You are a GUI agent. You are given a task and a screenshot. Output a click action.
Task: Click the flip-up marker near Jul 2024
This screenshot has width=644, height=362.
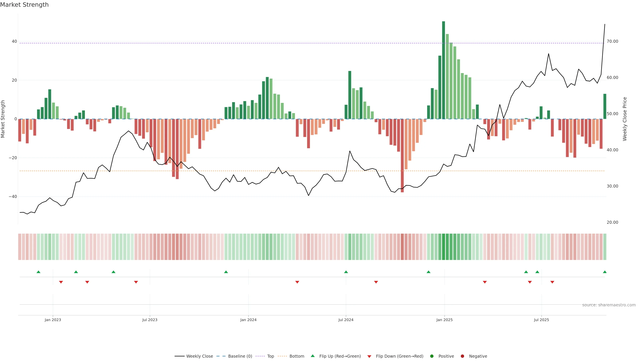point(346,272)
